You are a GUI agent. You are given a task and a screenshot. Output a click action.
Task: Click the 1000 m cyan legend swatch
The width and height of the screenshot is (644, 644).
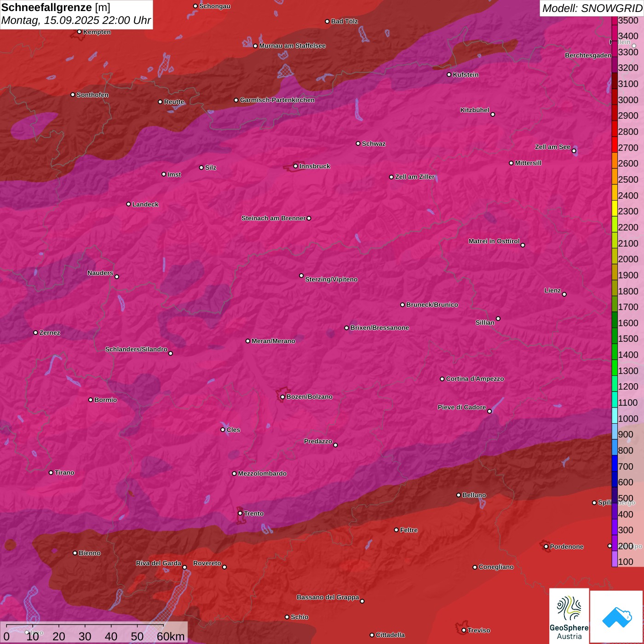(615, 416)
